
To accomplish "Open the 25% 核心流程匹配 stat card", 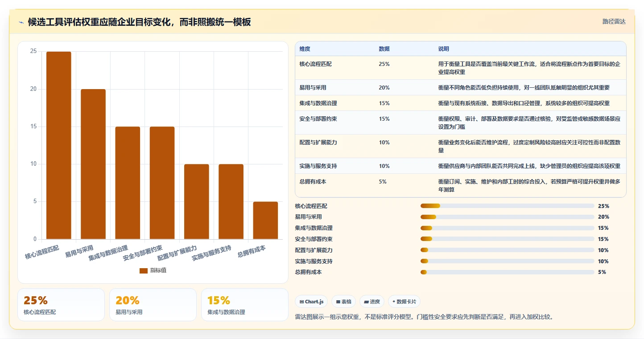I will coord(61,305).
